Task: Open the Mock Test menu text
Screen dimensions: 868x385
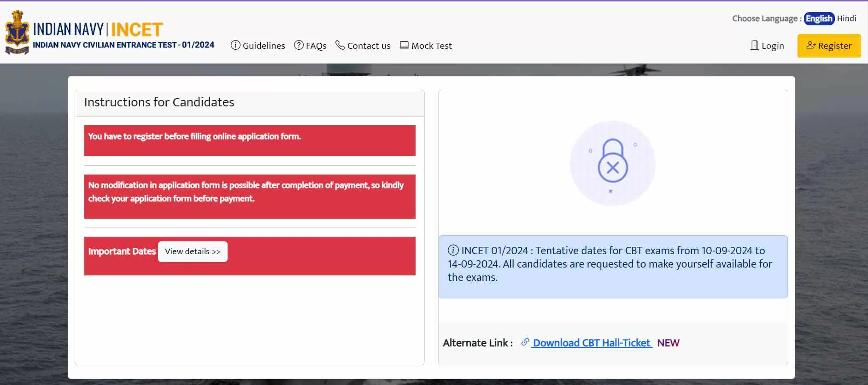Action: 431,46
